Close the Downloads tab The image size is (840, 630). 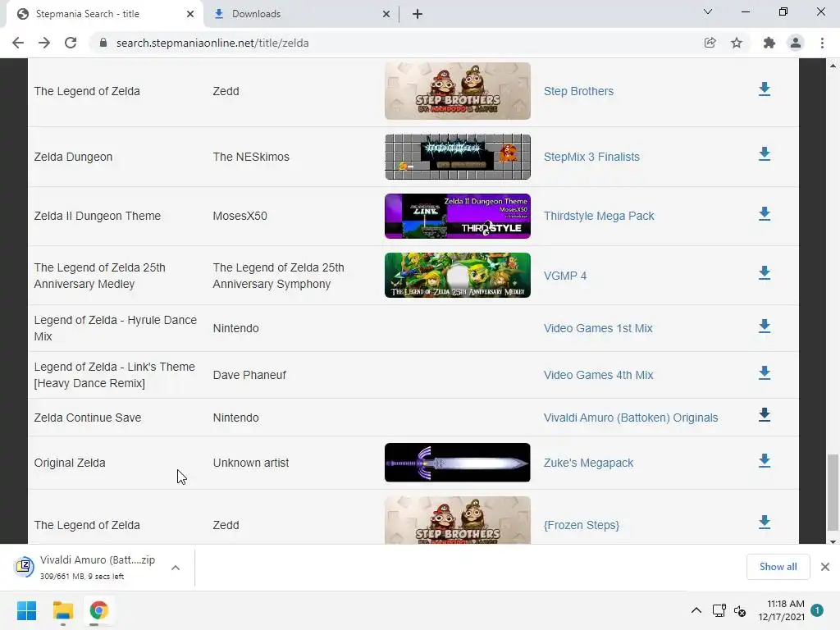point(386,14)
